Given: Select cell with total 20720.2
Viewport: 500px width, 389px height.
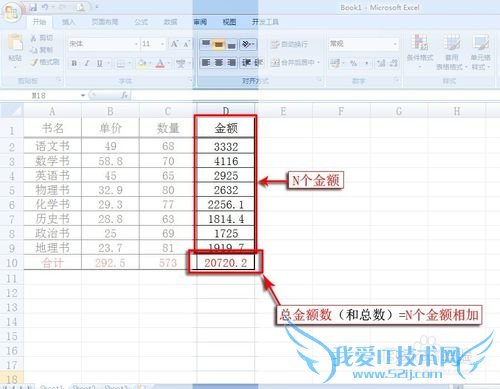Looking at the screenshot, I should (x=226, y=263).
